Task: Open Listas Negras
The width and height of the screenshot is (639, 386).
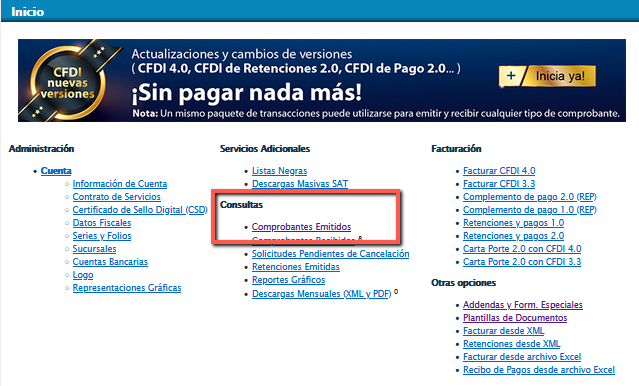Action: click(280, 171)
